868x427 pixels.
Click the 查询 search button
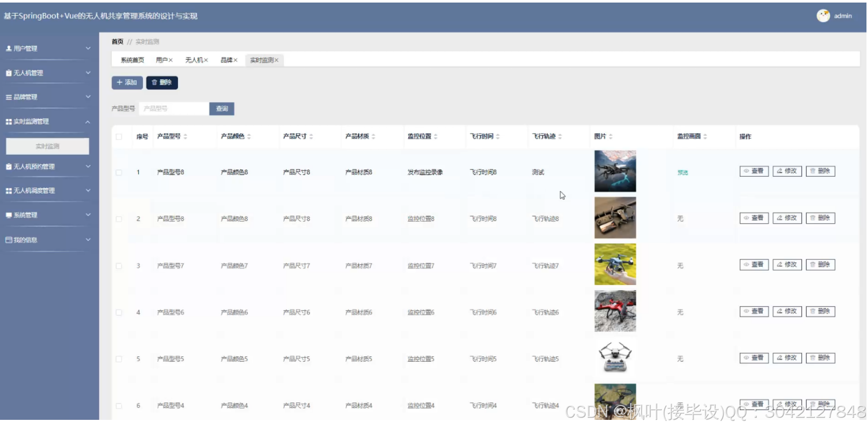222,109
